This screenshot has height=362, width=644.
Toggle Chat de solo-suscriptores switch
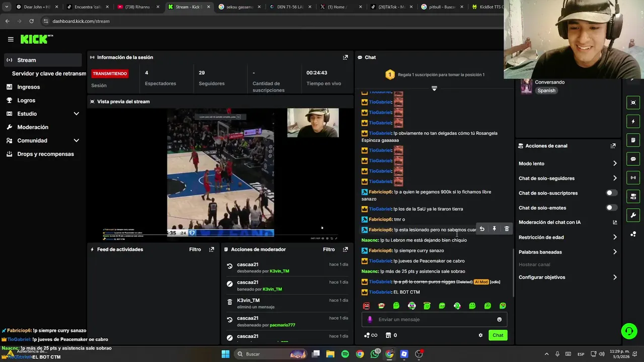pos(611,193)
